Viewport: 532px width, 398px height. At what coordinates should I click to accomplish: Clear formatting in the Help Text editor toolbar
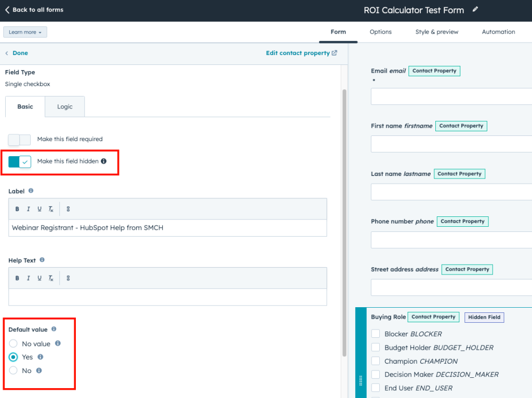pyautogui.click(x=51, y=278)
